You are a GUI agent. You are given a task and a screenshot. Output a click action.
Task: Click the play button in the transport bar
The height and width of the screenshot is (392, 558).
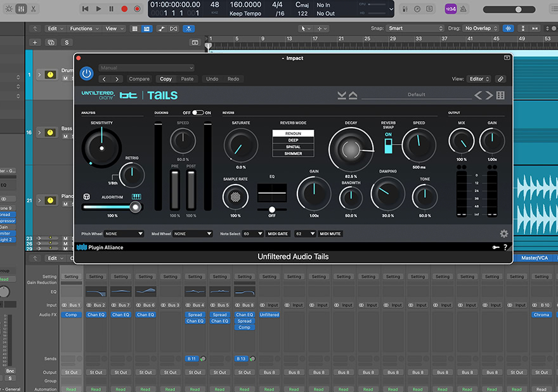coord(98,9)
